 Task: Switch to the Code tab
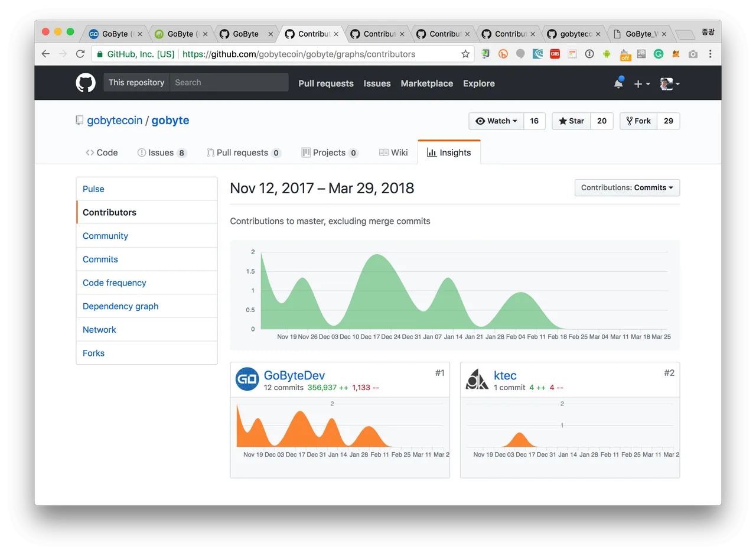click(x=102, y=152)
